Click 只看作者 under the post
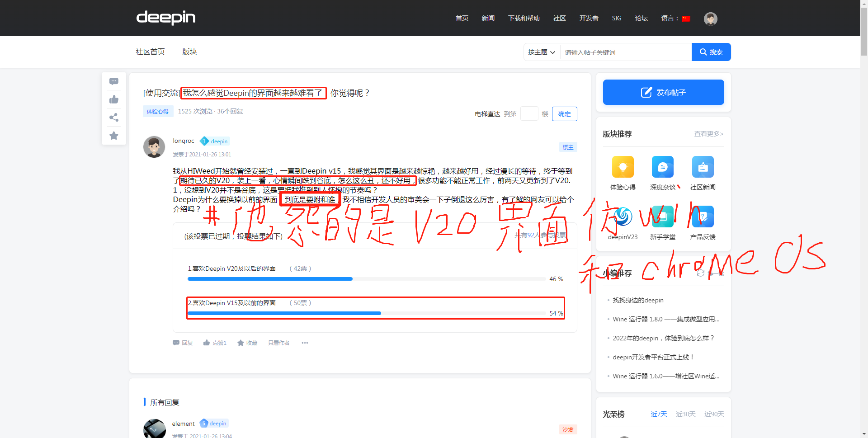Image resolution: width=868 pixels, height=438 pixels. point(279,343)
